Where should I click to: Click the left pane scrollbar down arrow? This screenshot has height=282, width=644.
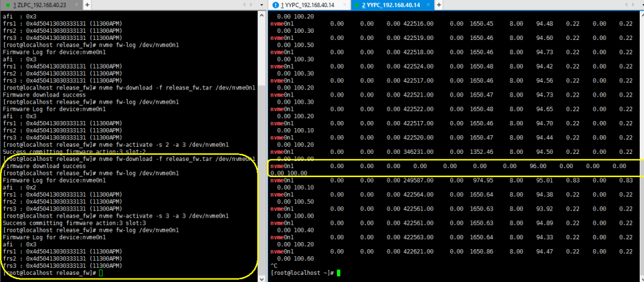(262, 278)
